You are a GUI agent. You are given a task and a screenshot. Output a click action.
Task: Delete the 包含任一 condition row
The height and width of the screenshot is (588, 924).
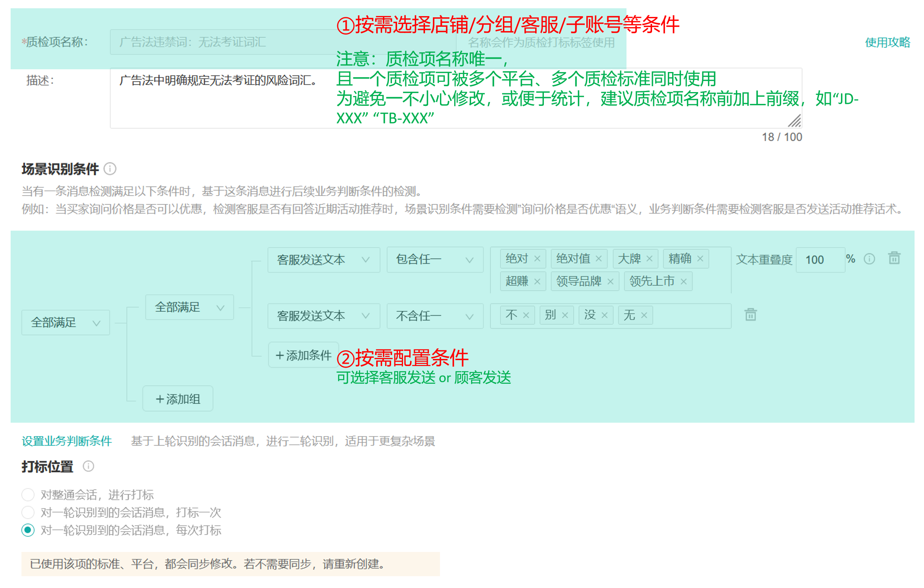894,258
